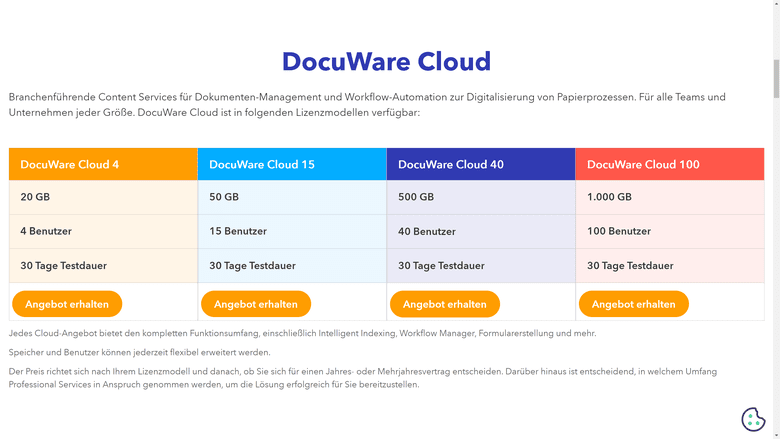The image size is (780, 439).
Task: Click the line 'Speicher und Benutzer können jederzeit'
Action: (x=139, y=352)
